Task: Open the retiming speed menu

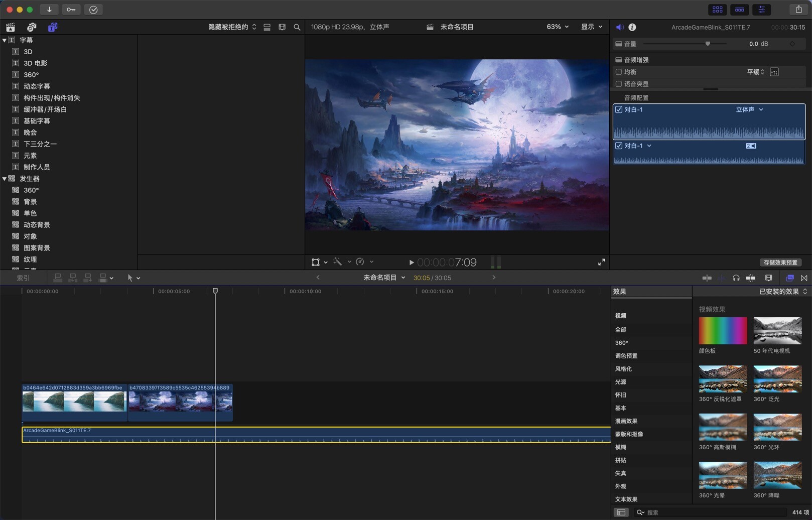Action: pos(364,262)
